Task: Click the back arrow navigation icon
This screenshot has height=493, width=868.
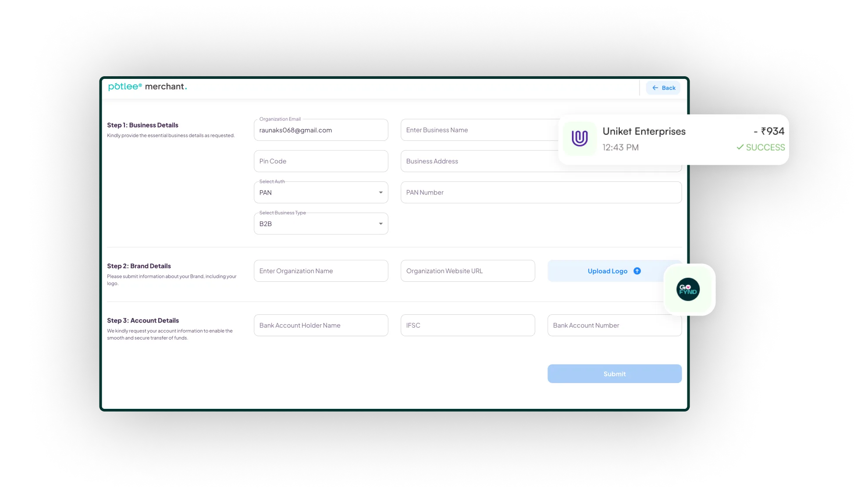Action: 656,88
